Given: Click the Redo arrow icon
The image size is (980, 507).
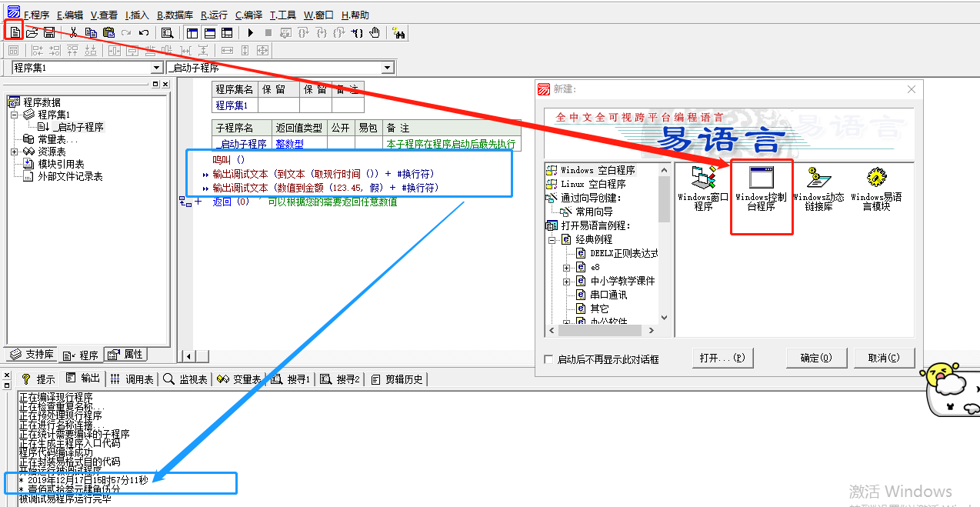Looking at the screenshot, I should pyautogui.click(x=126, y=32).
